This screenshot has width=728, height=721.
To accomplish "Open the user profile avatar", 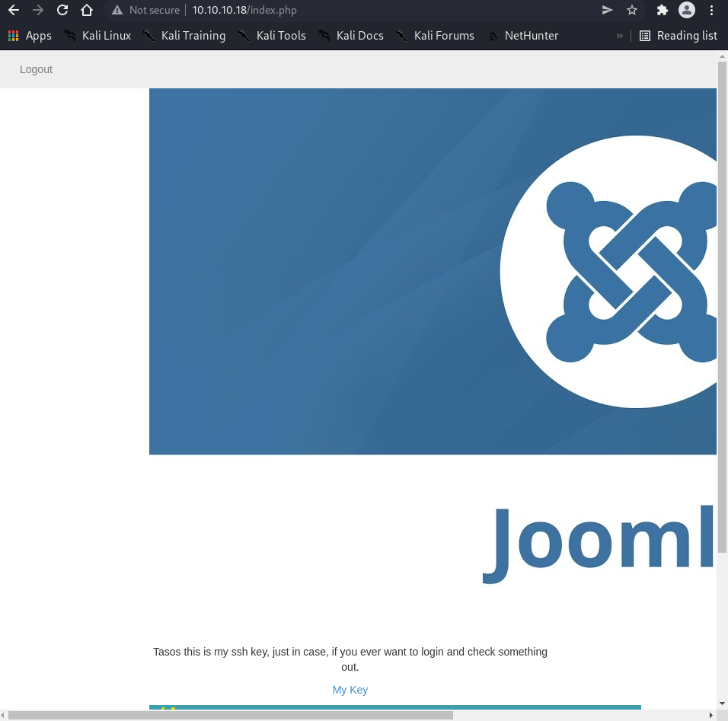I will point(687,11).
